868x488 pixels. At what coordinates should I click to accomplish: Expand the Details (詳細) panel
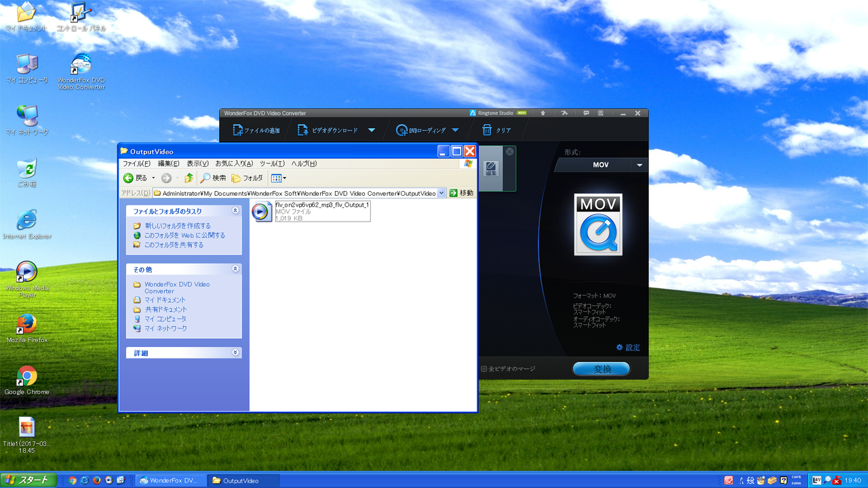(235, 352)
